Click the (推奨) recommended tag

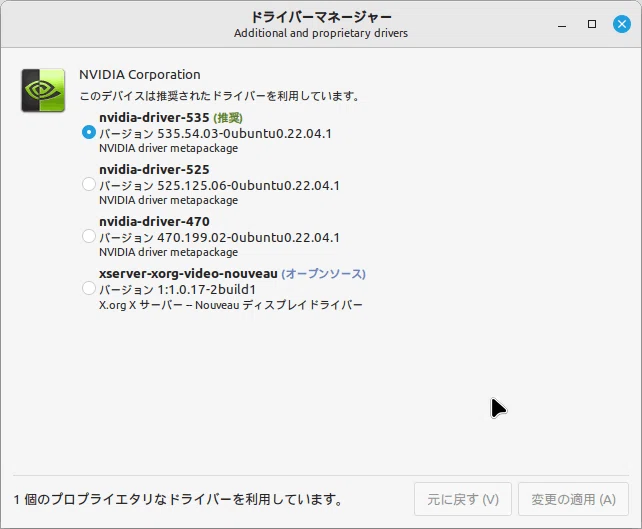pos(228,118)
